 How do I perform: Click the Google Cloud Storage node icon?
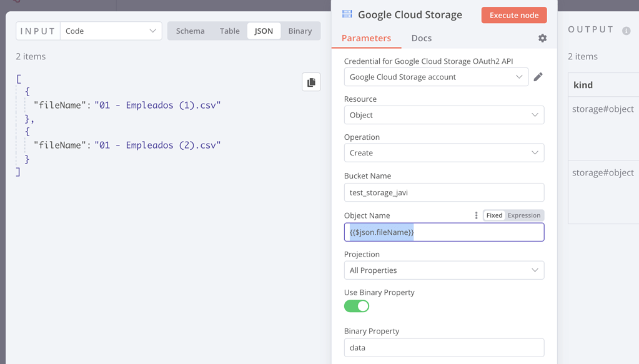tap(347, 14)
